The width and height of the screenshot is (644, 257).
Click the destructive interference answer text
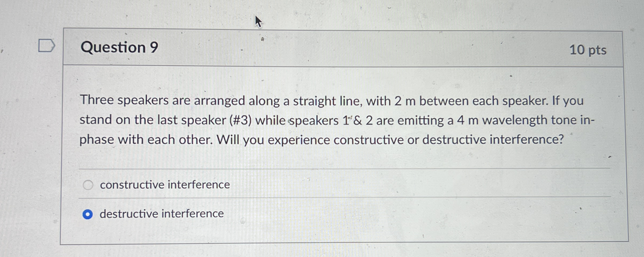[161, 214]
